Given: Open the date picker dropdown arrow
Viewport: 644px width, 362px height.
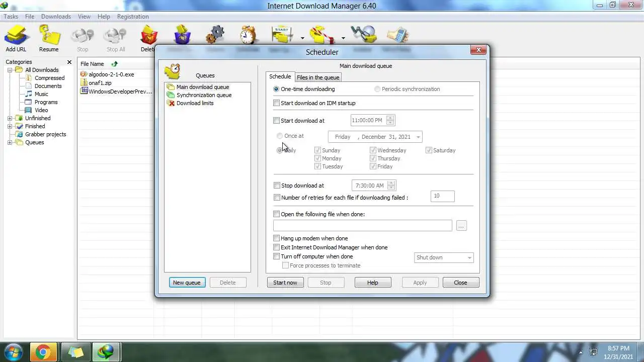Looking at the screenshot, I should pyautogui.click(x=418, y=137).
